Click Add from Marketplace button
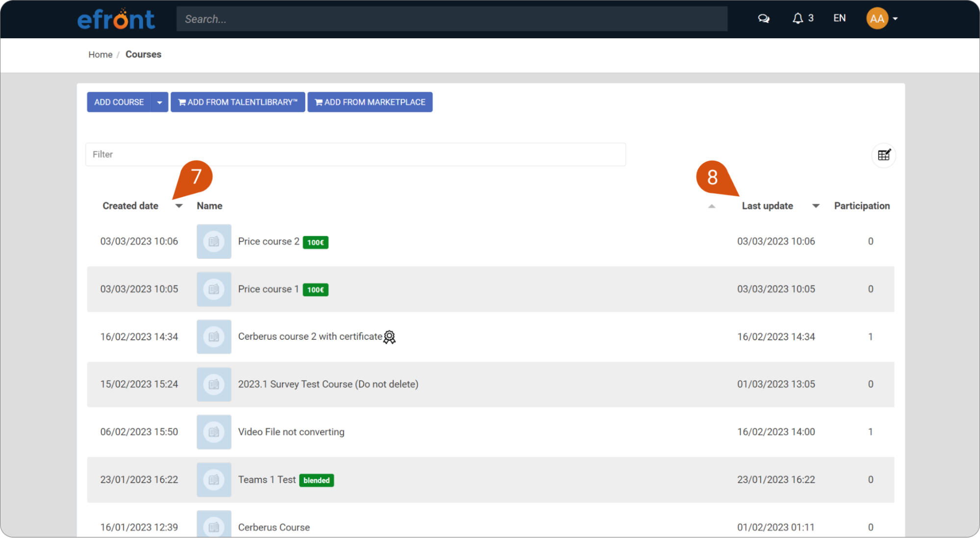980x538 pixels. [x=370, y=102]
